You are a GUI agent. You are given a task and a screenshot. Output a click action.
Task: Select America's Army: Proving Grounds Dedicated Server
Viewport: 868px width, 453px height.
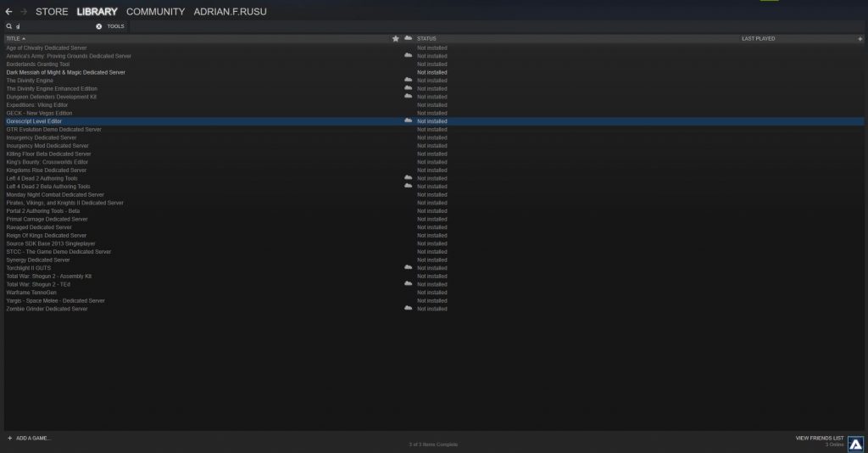pos(69,56)
